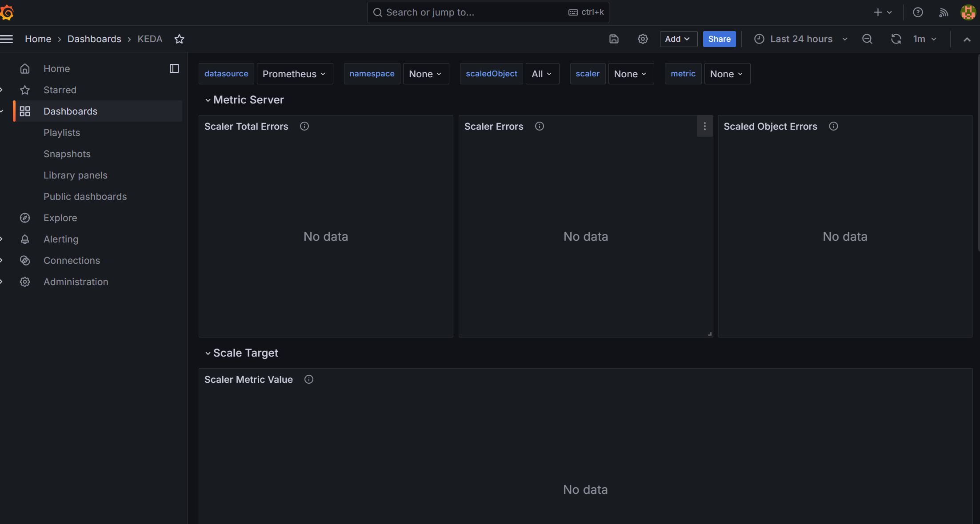Click the zoom out time range icon
Viewport: 980px width, 524px height.
[x=867, y=39]
